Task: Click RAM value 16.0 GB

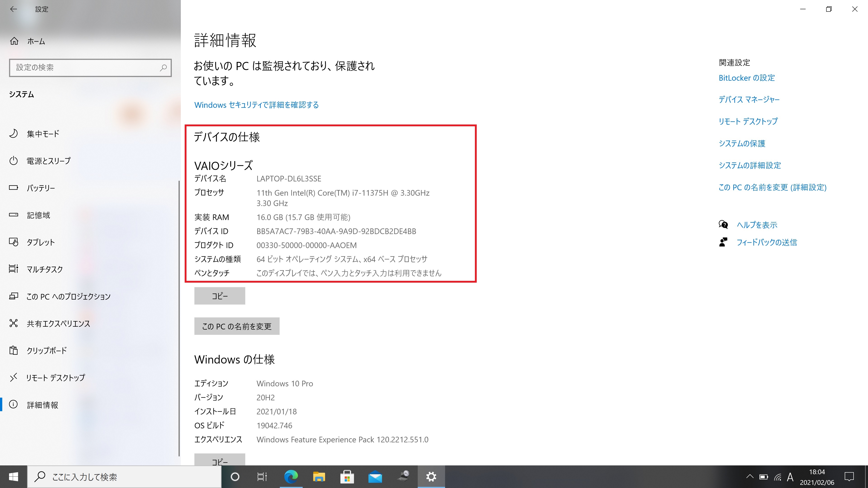Action: click(x=303, y=217)
